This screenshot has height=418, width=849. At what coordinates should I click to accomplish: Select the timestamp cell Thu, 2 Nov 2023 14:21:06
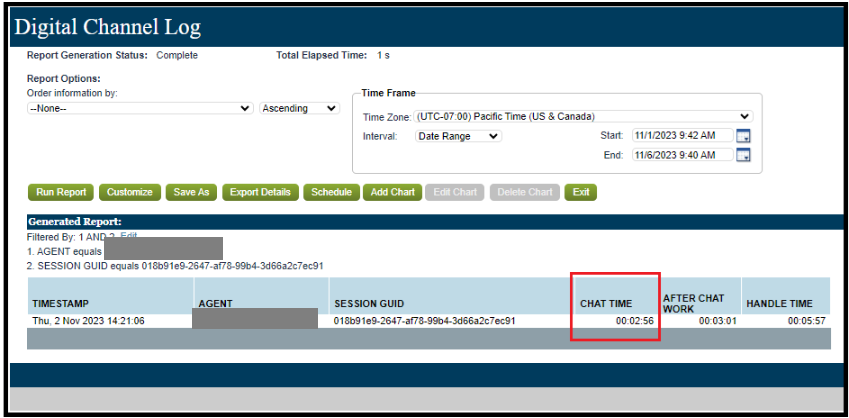tap(88, 321)
